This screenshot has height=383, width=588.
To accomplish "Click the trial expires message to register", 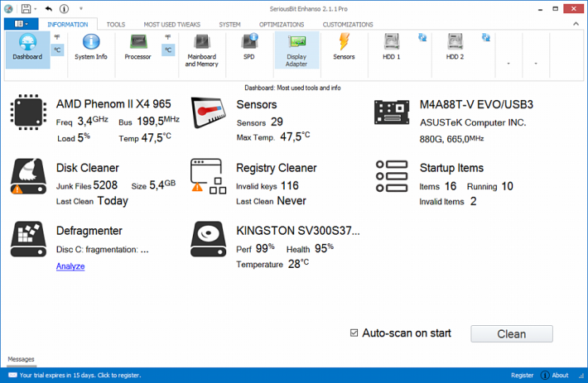I will pyautogui.click(x=80, y=375).
